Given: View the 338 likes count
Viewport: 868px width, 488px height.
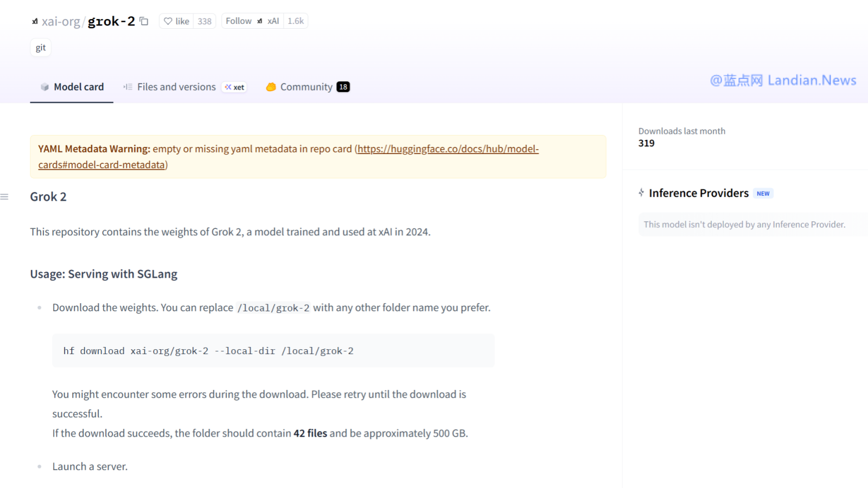Looking at the screenshot, I should (x=205, y=21).
